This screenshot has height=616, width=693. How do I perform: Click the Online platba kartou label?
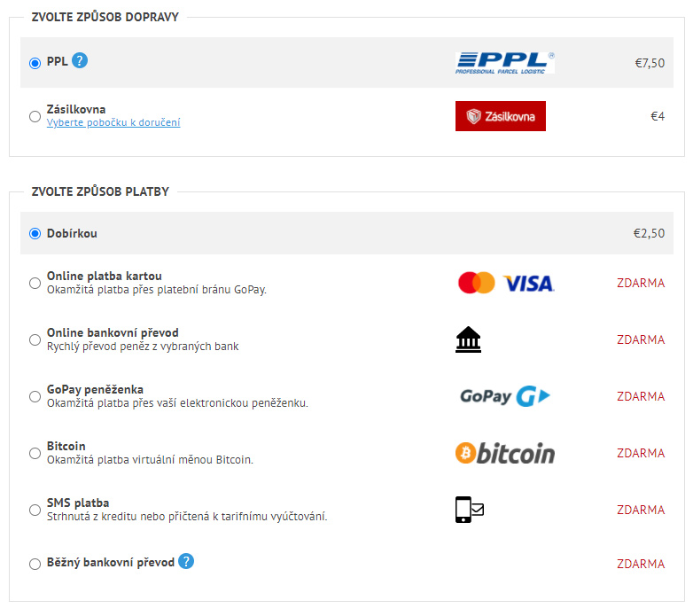coord(105,276)
